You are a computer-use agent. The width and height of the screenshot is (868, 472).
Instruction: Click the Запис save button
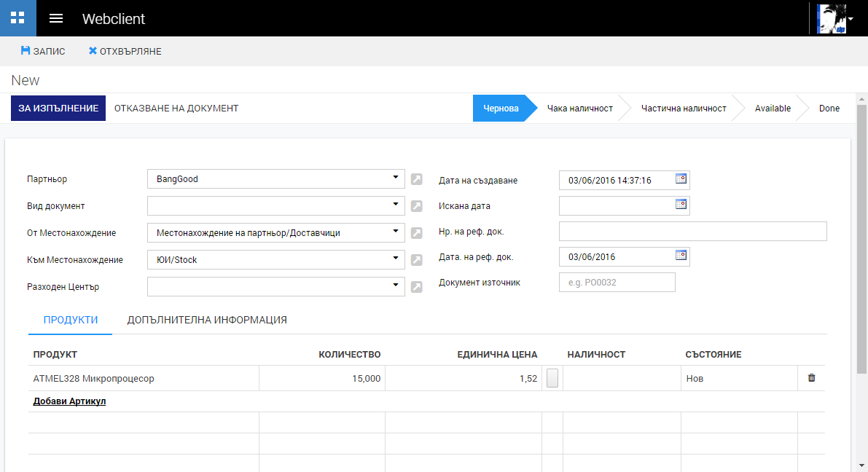point(43,51)
